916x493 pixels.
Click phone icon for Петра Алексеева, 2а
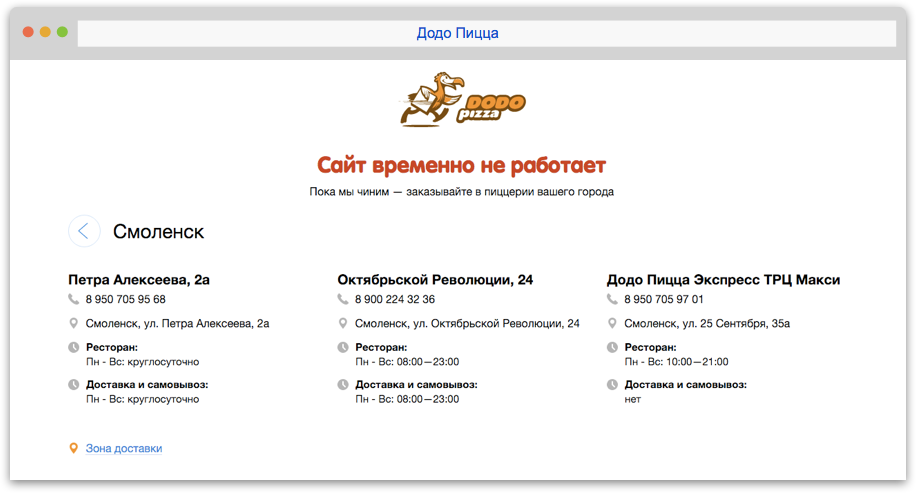(x=74, y=299)
